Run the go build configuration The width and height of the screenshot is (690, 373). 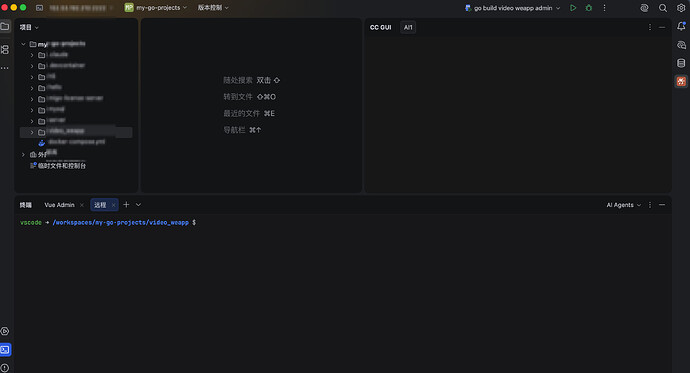click(x=573, y=8)
